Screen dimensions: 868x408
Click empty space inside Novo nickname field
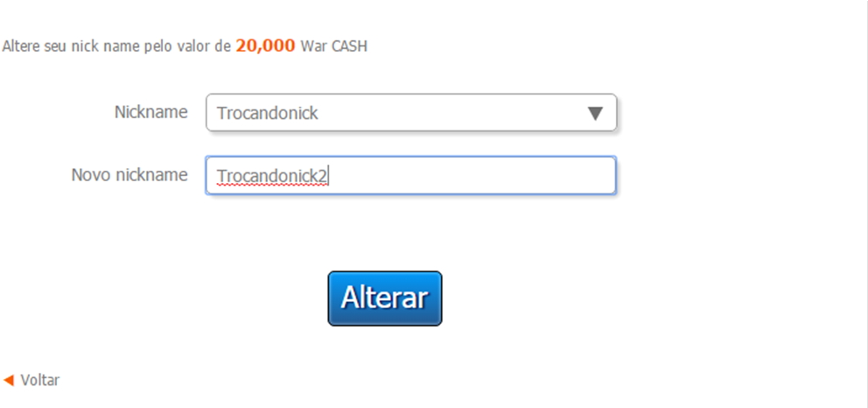click(471, 175)
